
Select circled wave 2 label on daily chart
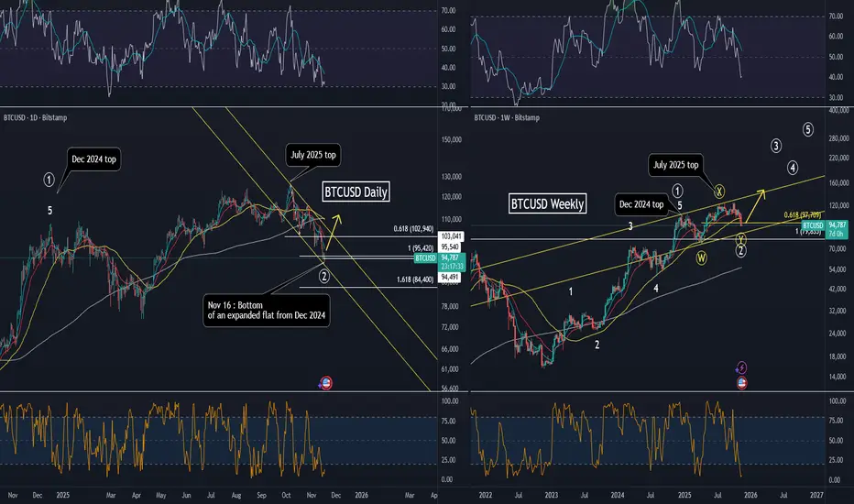pos(324,276)
